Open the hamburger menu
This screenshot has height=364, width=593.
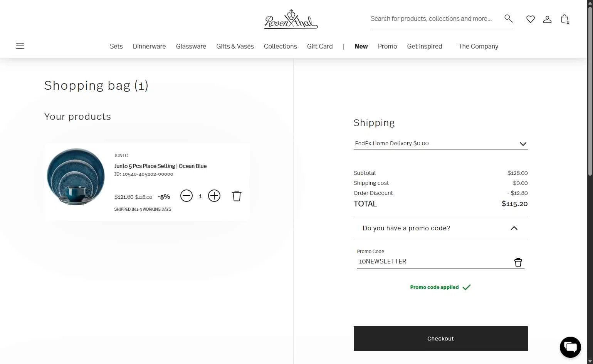pyautogui.click(x=20, y=46)
